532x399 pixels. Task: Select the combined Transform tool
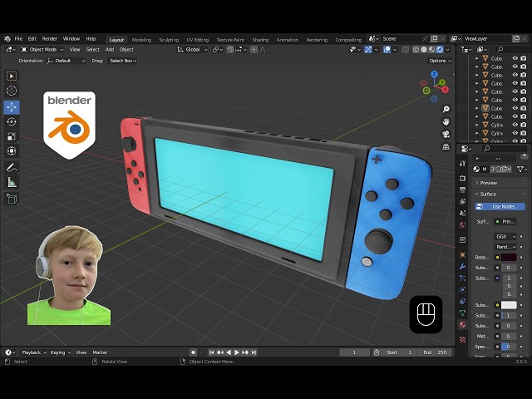pyautogui.click(x=12, y=151)
